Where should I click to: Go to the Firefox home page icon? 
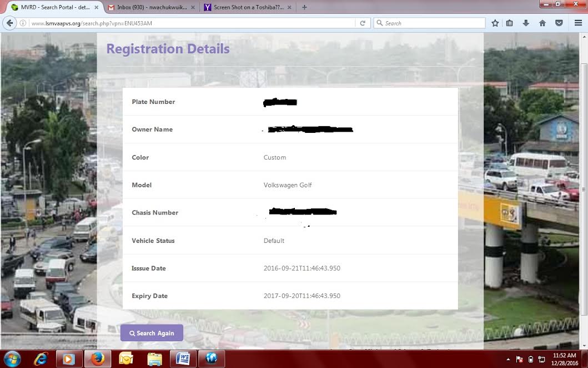(x=542, y=23)
